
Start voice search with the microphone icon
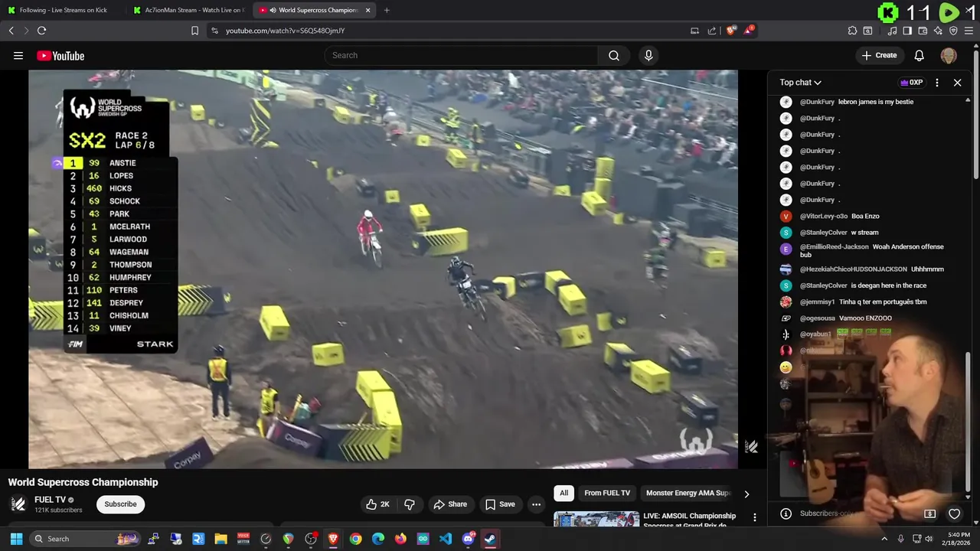pos(648,55)
